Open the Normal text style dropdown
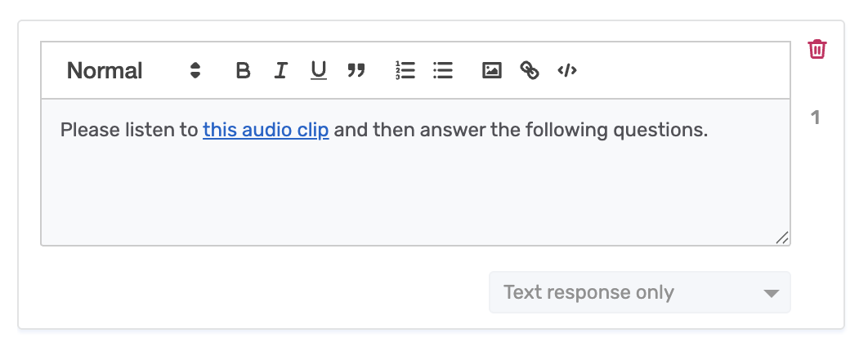 (x=105, y=71)
